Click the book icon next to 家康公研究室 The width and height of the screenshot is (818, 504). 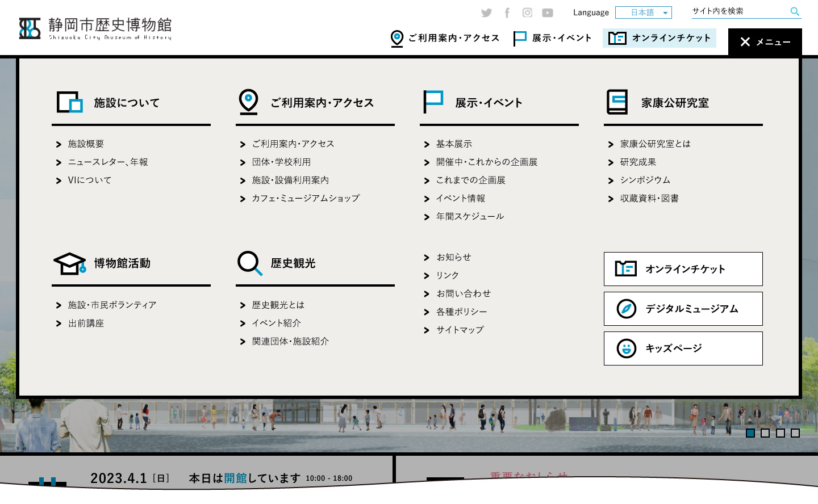click(617, 102)
